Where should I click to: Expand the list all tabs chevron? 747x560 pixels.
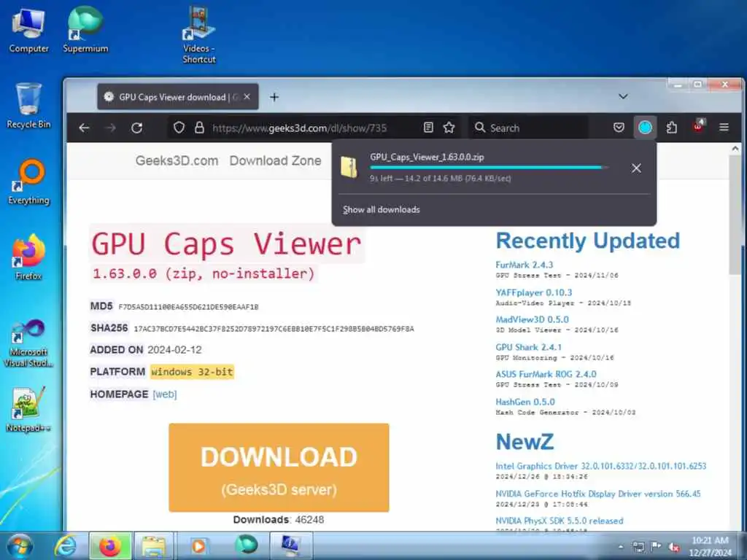tap(623, 97)
